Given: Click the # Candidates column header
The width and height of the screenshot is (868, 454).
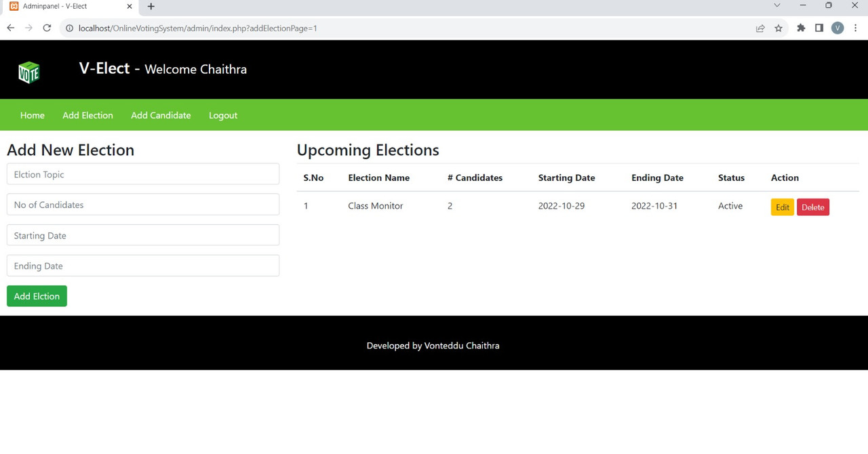Looking at the screenshot, I should [x=475, y=178].
